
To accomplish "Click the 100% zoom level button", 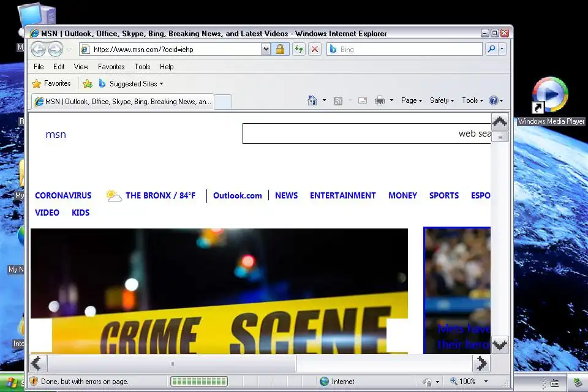I will [463, 381].
